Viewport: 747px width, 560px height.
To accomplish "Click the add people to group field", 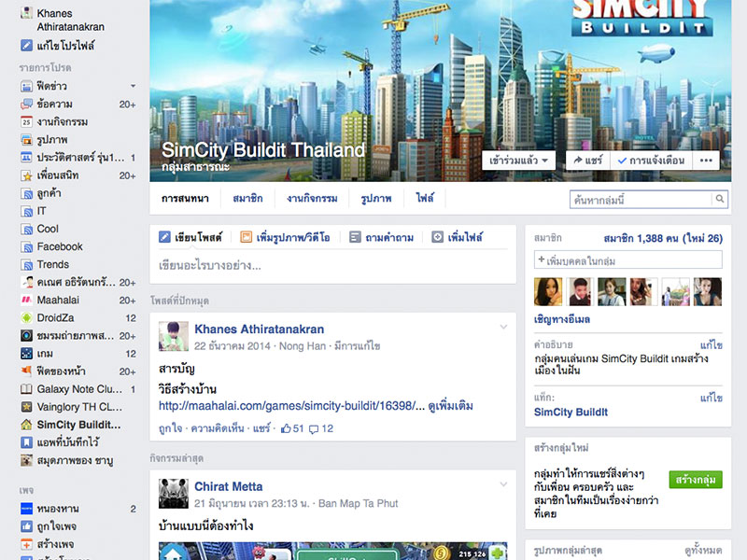I will pos(627,260).
